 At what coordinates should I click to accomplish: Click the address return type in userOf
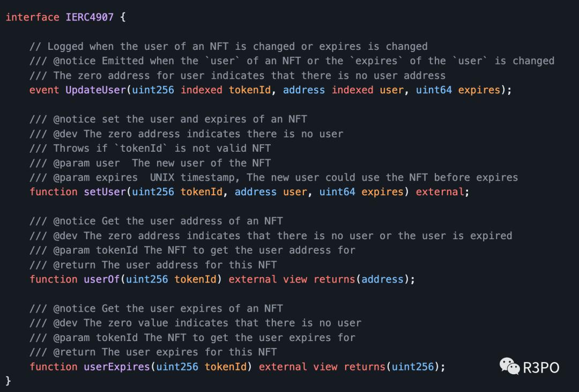click(382, 279)
